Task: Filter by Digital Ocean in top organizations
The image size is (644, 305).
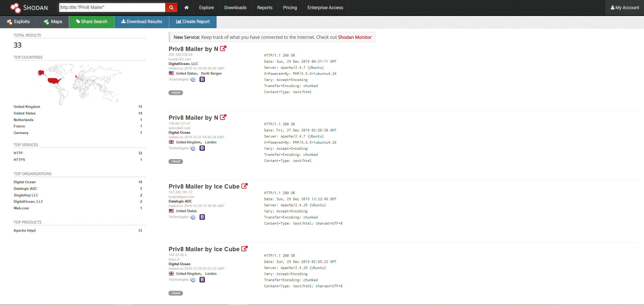Action: (x=25, y=182)
